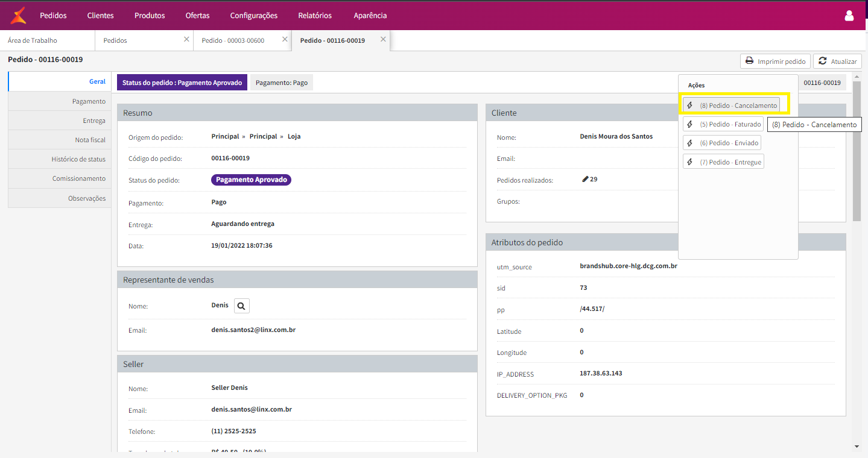Image resolution: width=868 pixels, height=458 pixels.
Task: Open the Pedidos menu
Action: (x=53, y=16)
